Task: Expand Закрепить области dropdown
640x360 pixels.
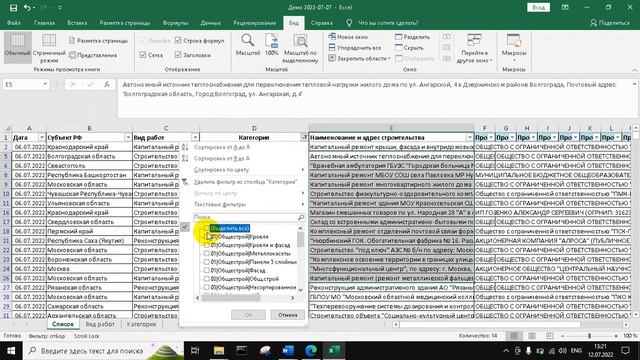Action: point(389,59)
